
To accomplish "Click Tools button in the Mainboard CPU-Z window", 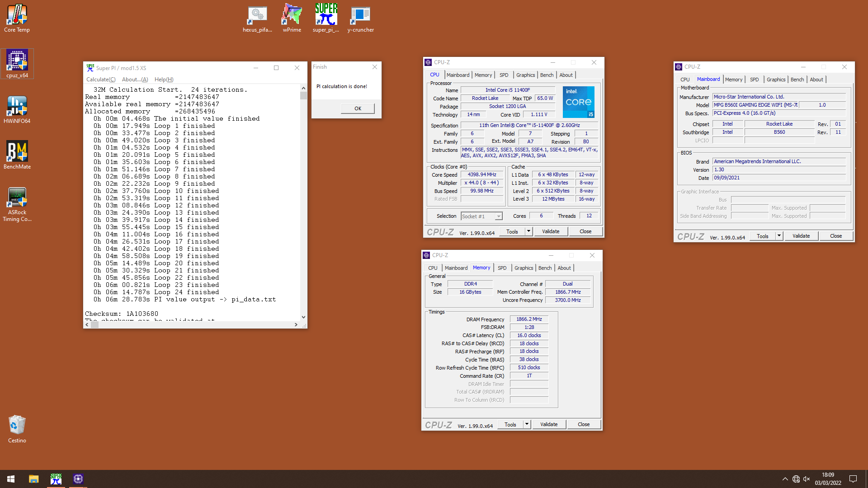I will pos(763,236).
